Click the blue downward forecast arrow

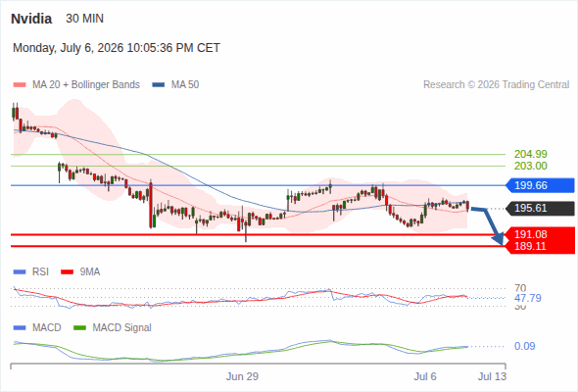[488, 225]
